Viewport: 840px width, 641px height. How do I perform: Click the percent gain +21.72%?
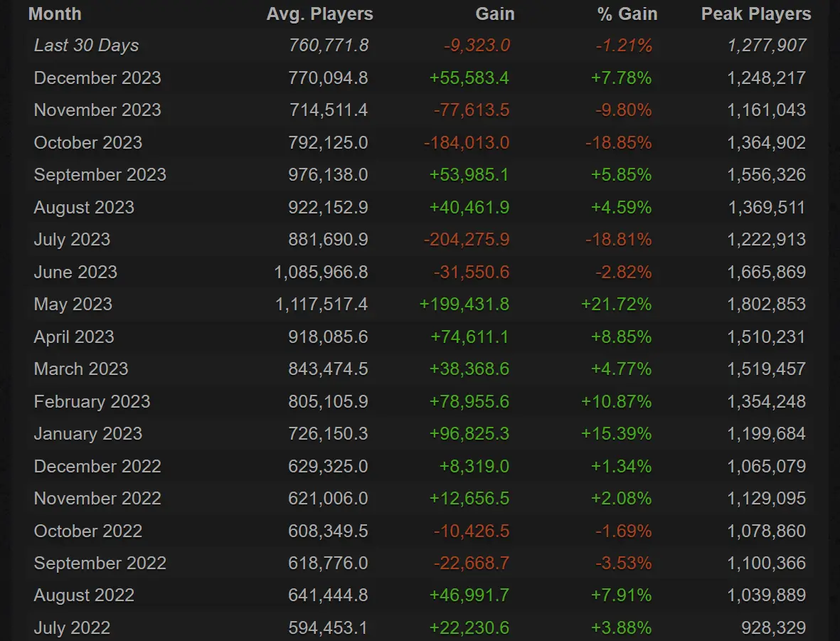pyautogui.click(x=617, y=304)
